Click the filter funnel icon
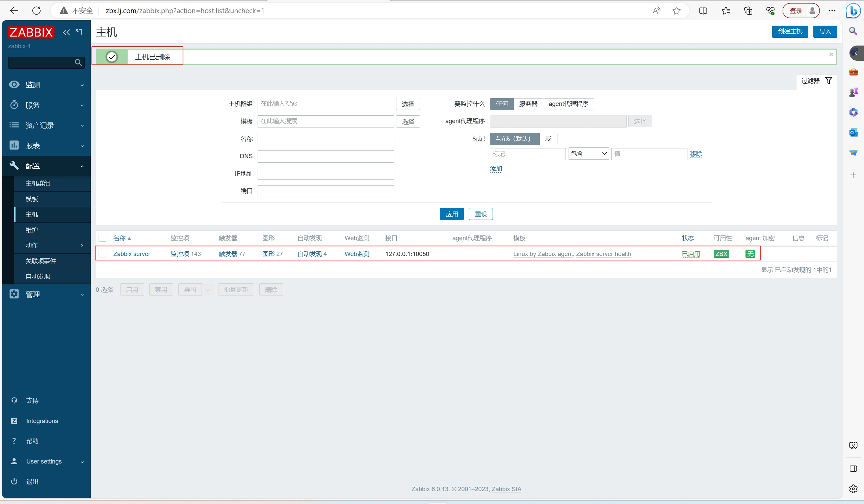The width and height of the screenshot is (864, 504). [828, 81]
